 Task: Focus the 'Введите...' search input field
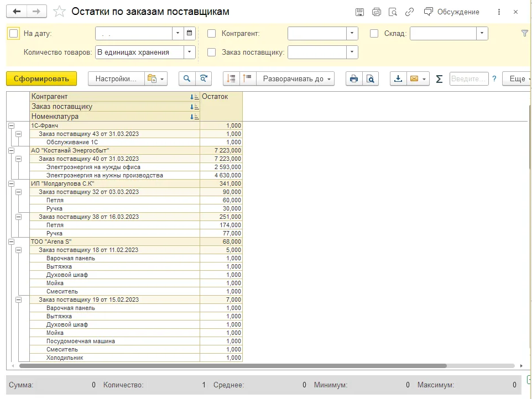(x=469, y=78)
